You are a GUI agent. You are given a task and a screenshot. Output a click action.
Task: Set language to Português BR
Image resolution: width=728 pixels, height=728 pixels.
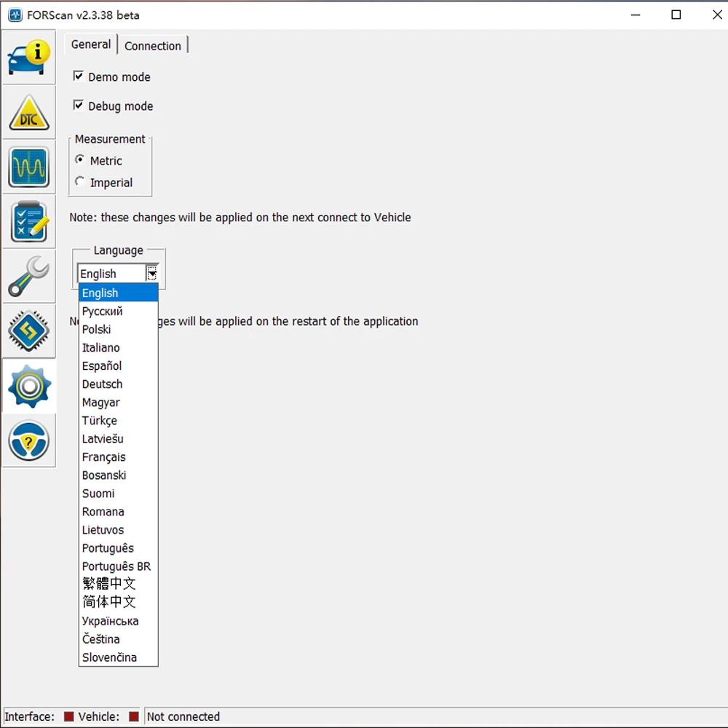pyautogui.click(x=119, y=566)
